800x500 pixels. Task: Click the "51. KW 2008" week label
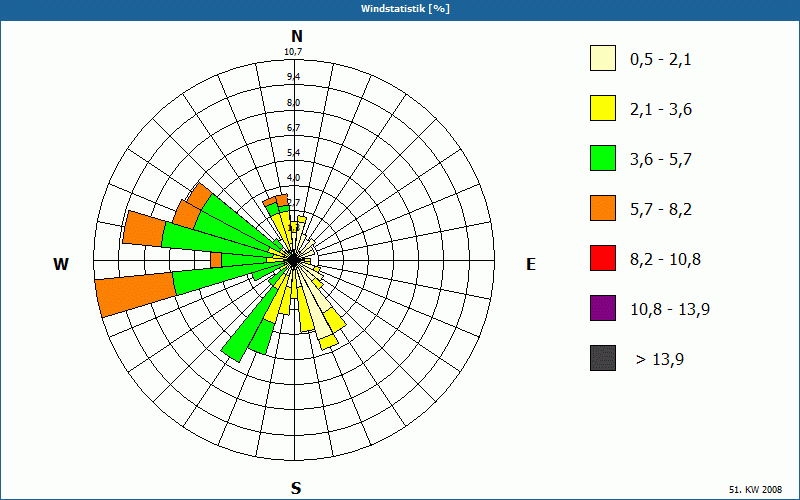coord(755,490)
